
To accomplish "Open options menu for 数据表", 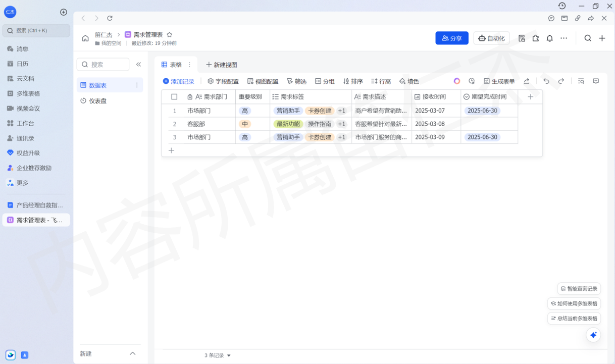I will tap(137, 85).
